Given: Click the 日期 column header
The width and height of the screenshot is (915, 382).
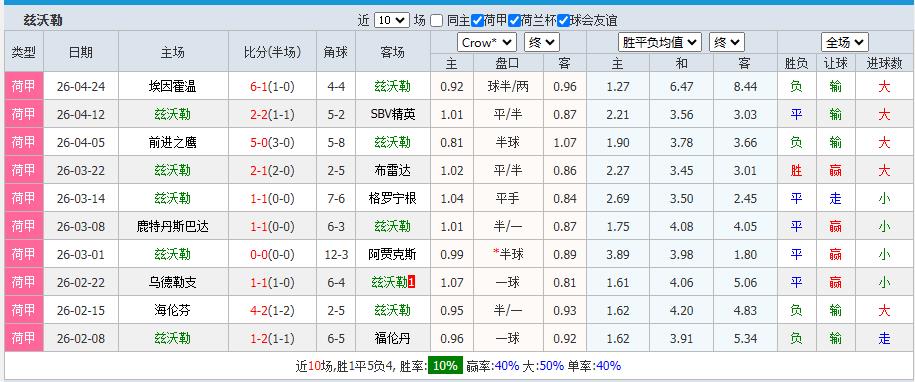Looking at the screenshot, I should (x=81, y=52).
